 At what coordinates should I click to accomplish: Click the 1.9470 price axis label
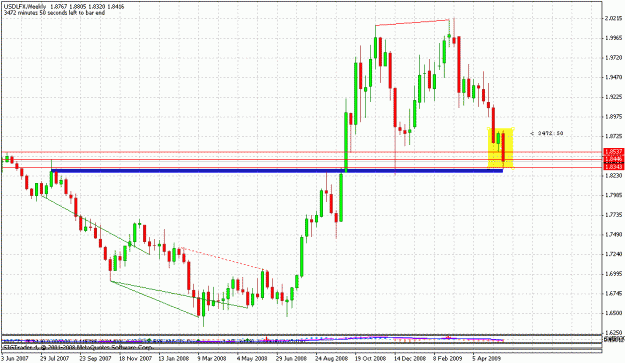[x=613, y=77]
